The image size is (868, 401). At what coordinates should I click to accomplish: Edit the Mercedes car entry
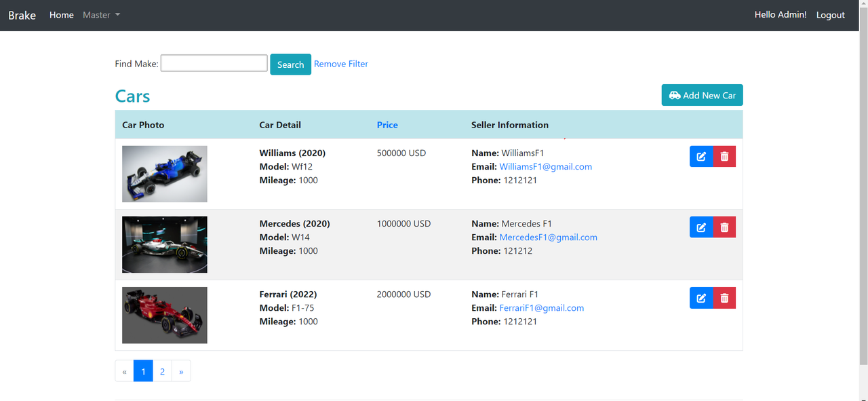click(701, 227)
